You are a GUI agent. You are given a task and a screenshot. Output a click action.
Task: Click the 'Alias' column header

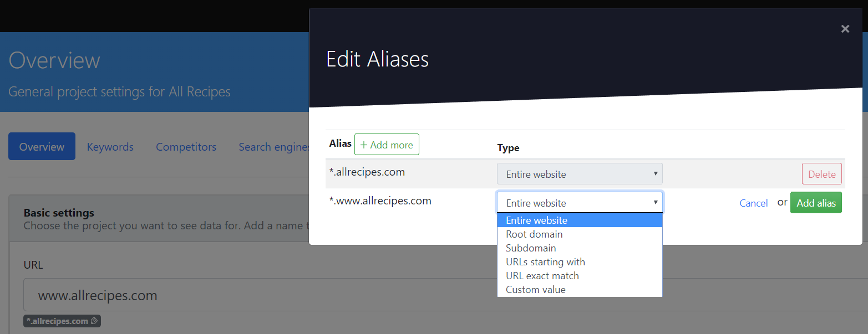click(340, 143)
